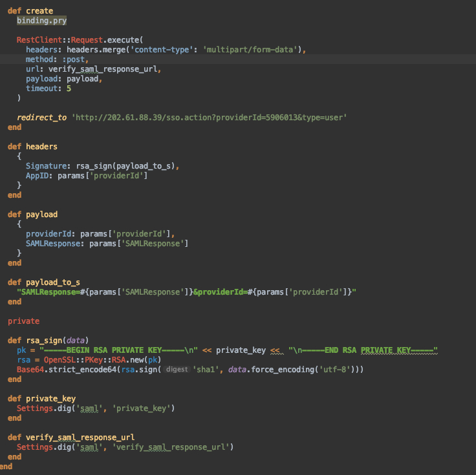The height and width of the screenshot is (475, 476).
Task: Click the 'verify_saml_response_url' string in Settings.dig
Action: coord(171,447)
